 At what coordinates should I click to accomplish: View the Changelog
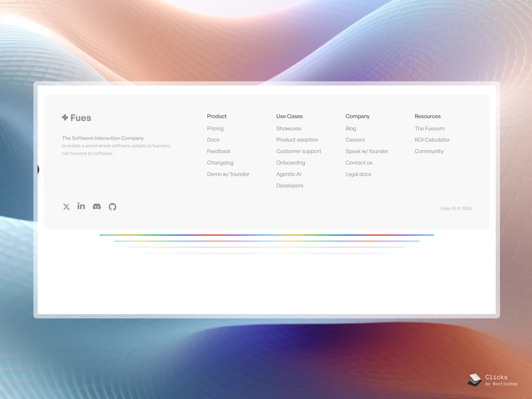pos(220,163)
